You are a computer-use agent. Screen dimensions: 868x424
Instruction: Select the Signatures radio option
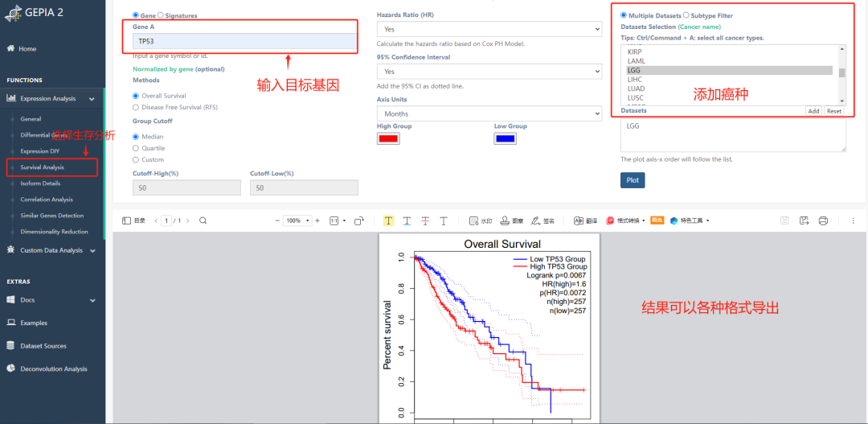pyautogui.click(x=161, y=15)
